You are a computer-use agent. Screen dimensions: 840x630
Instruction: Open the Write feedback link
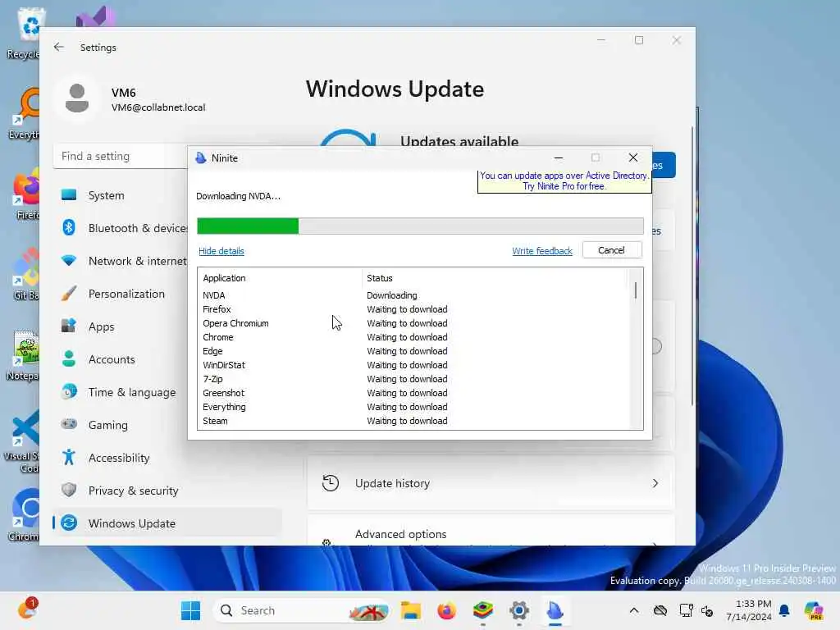coord(542,251)
